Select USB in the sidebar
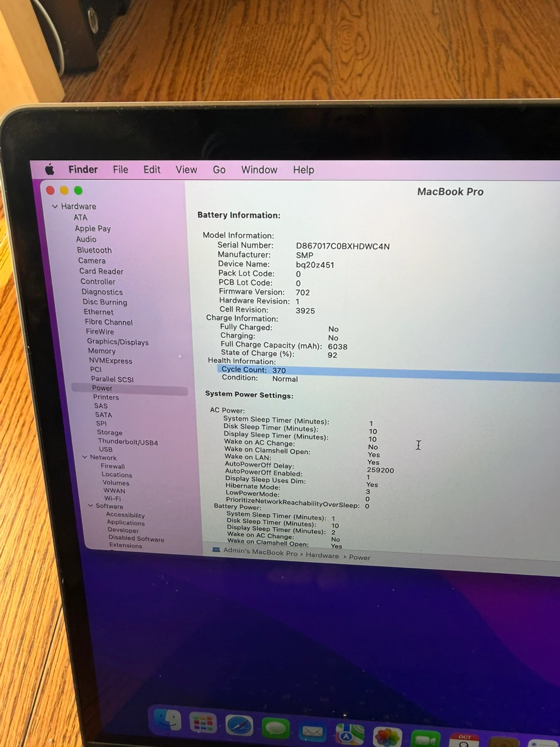 click(x=106, y=449)
